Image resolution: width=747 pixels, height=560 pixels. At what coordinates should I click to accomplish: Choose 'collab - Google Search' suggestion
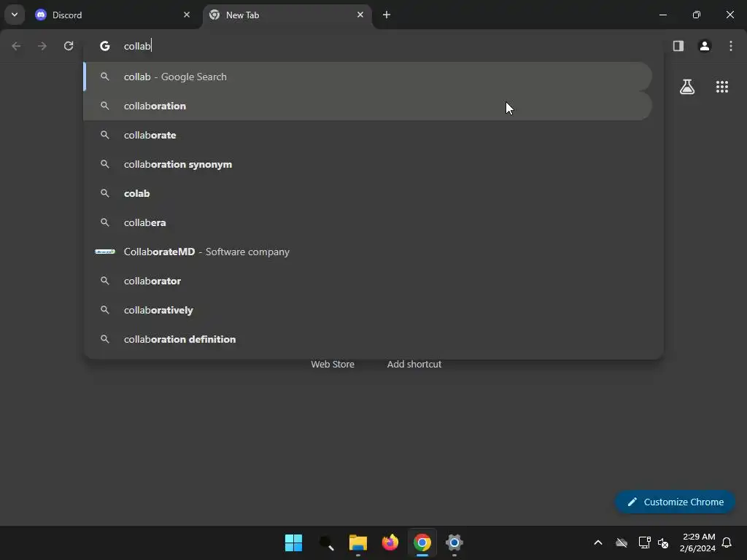(368, 77)
